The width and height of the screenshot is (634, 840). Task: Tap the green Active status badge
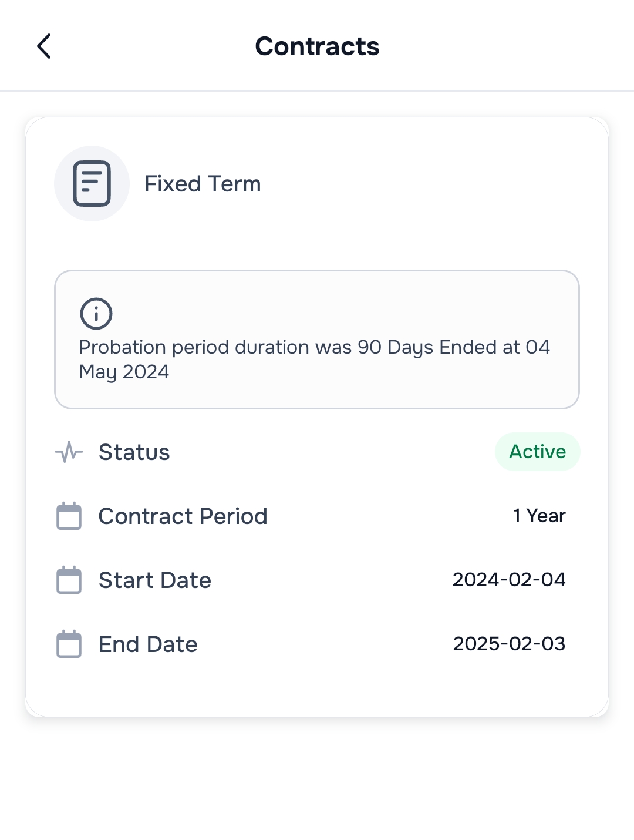(537, 452)
